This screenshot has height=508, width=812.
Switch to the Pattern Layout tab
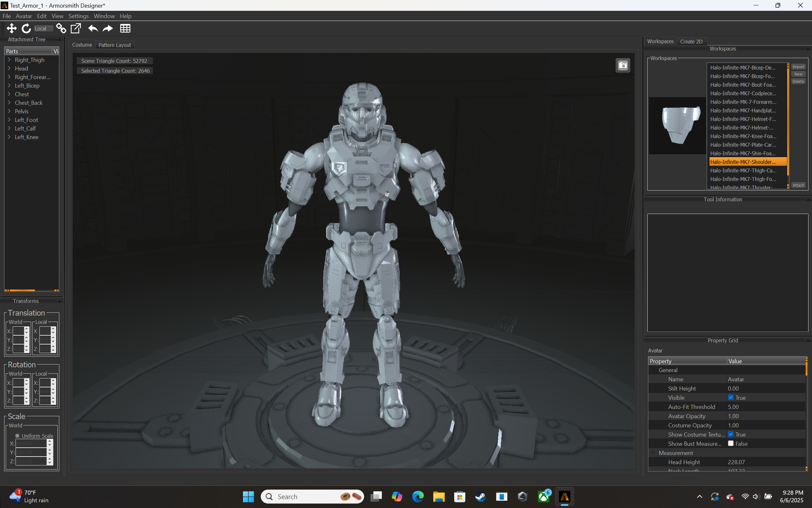[115, 45]
